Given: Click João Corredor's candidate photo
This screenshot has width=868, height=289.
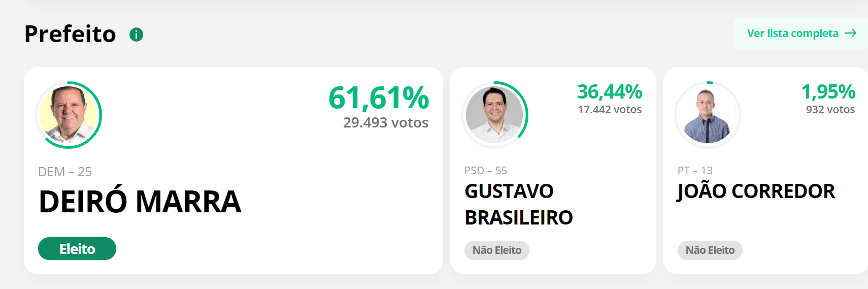Looking at the screenshot, I should pyautogui.click(x=708, y=115).
